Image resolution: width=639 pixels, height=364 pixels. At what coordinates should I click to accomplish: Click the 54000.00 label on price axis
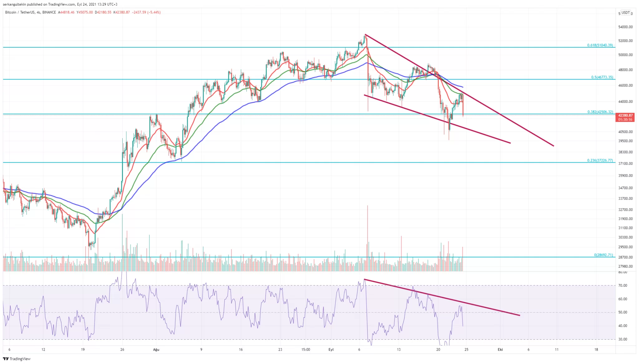coord(625,27)
